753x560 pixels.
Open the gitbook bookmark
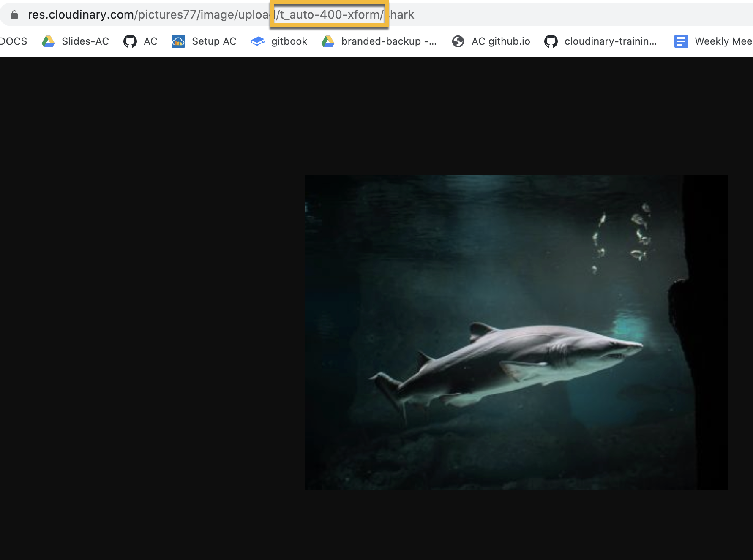pos(279,41)
